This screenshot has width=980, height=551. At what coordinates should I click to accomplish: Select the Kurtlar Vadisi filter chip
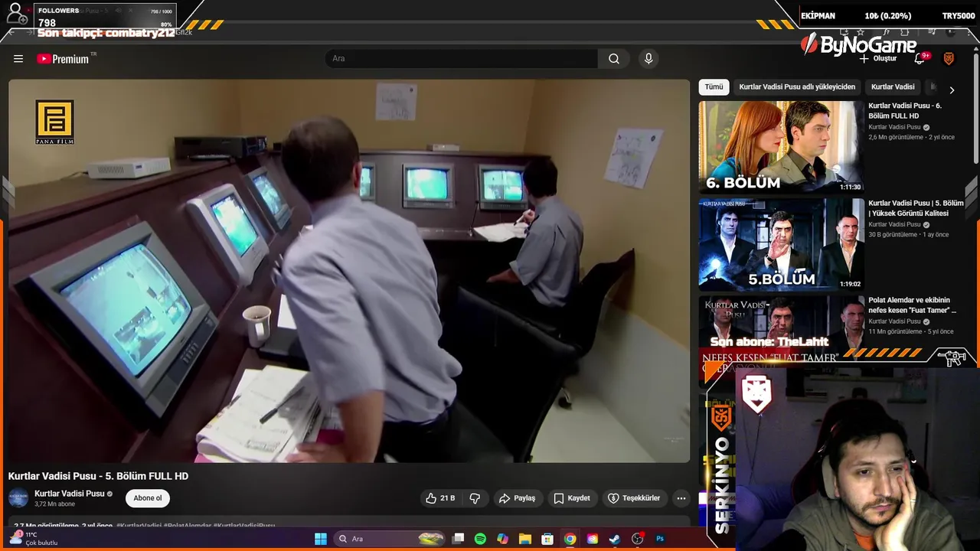(x=893, y=87)
